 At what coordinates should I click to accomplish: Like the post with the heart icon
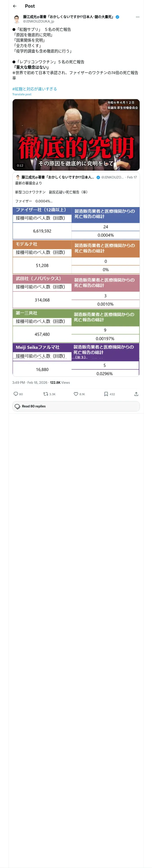tap(76, 394)
